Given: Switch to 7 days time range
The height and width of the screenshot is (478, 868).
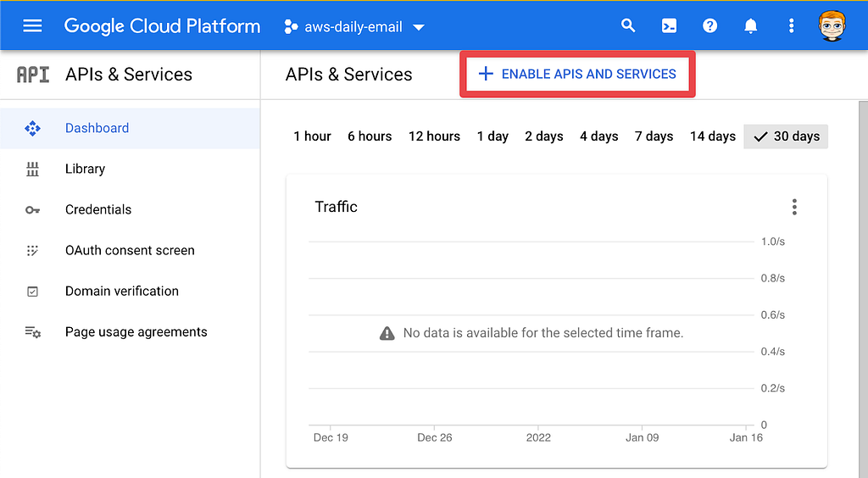Looking at the screenshot, I should coord(654,136).
